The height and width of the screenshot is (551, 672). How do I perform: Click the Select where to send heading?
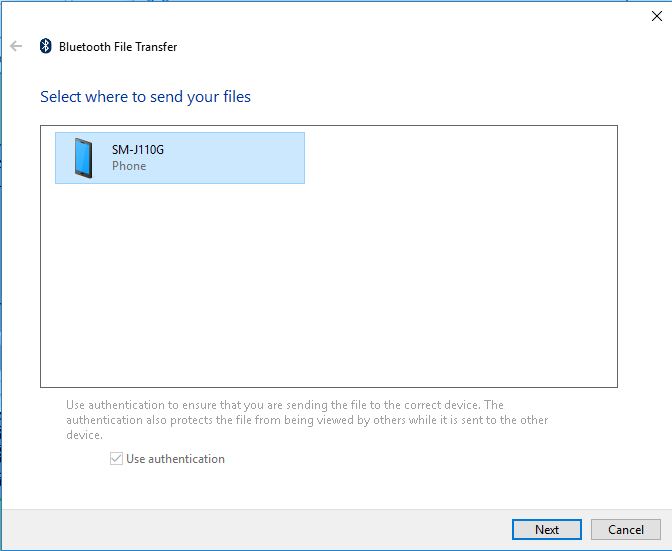(x=145, y=97)
